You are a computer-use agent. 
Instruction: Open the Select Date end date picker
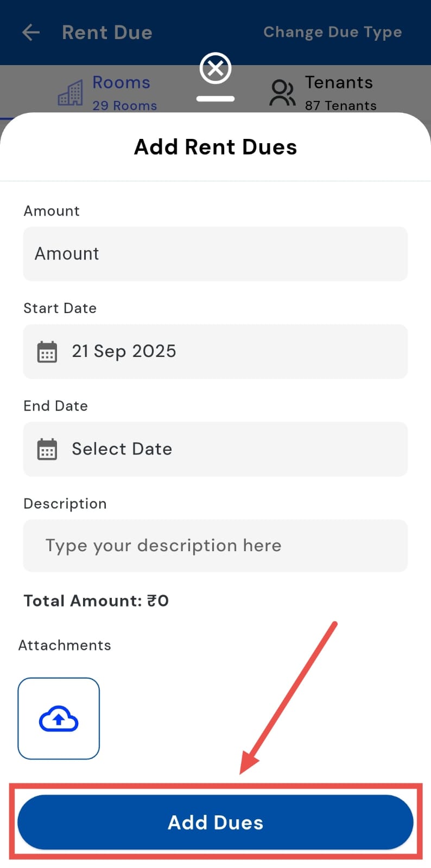coord(215,449)
